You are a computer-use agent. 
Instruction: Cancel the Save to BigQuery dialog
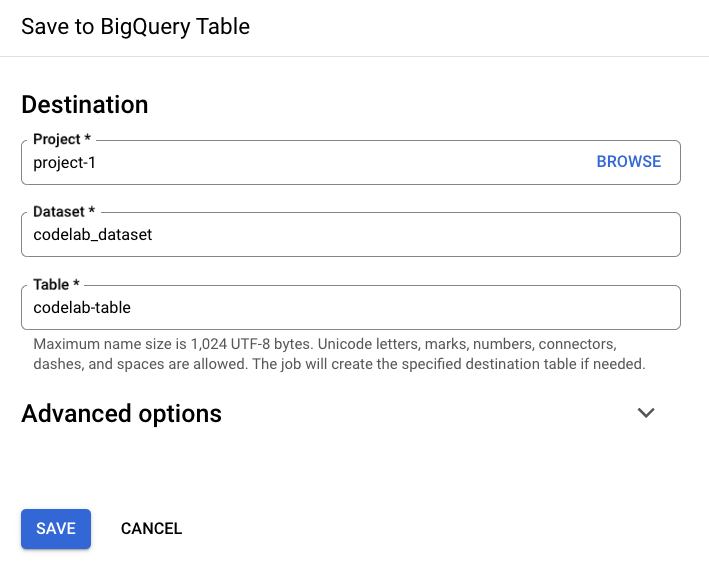tap(151, 529)
